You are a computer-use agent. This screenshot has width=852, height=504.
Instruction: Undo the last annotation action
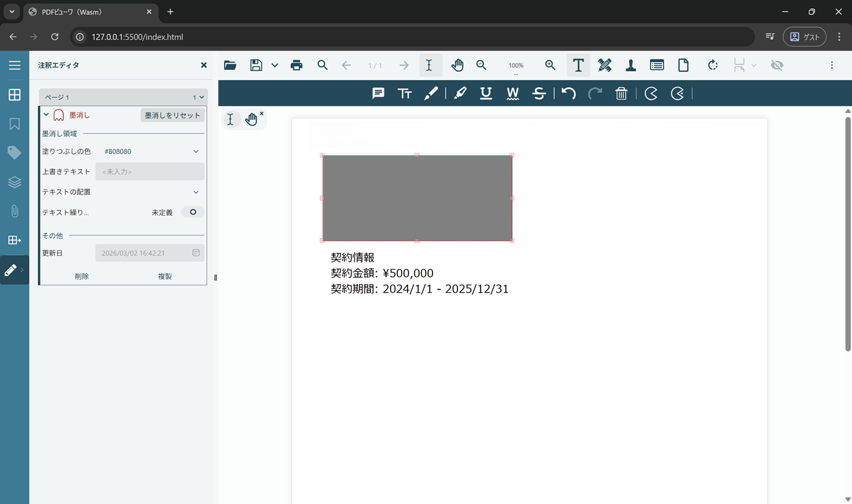[568, 94]
